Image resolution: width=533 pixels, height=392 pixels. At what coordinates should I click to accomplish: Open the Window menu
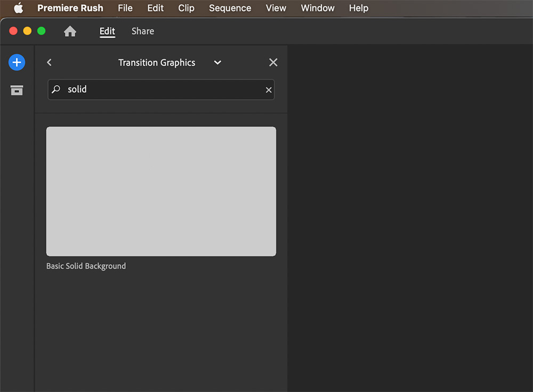click(318, 8)
